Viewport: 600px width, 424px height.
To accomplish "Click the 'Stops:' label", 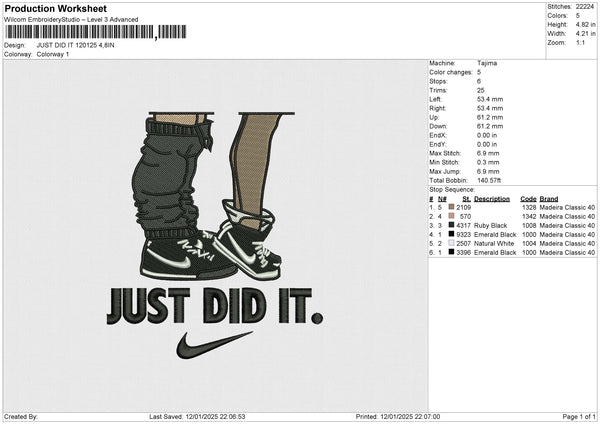I will (x=438, y=82).
